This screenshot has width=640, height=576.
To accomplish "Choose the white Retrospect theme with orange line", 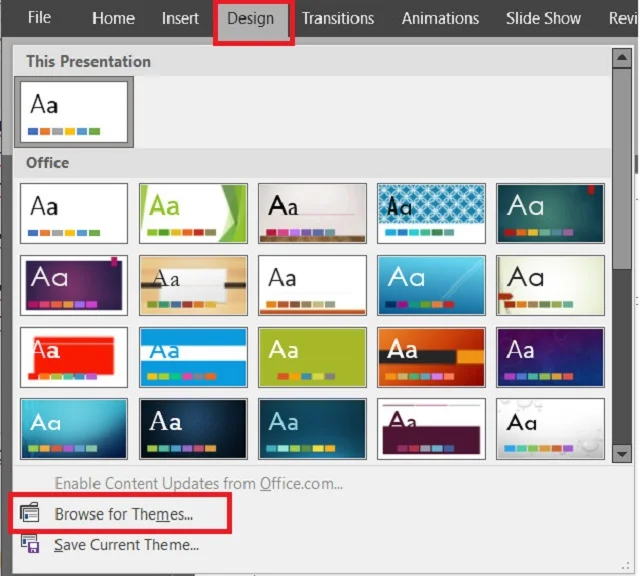I will [x=312, y=285].
